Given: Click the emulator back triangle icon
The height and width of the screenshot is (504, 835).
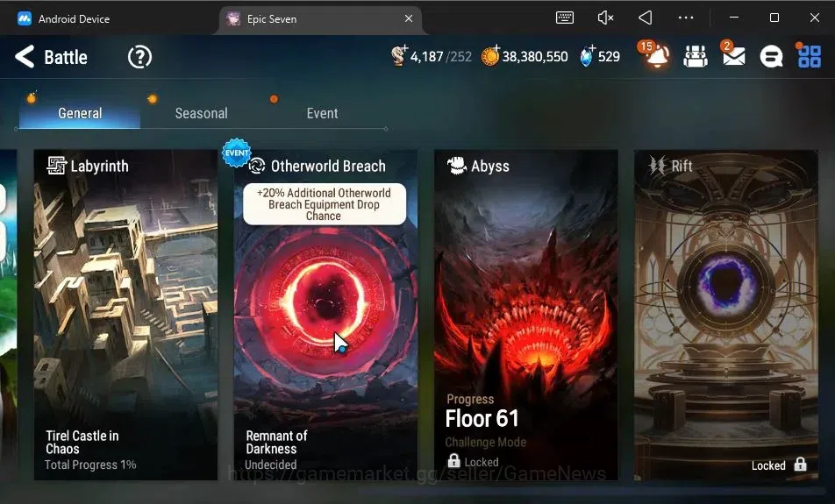Looking at the screenshot, I should coord(646,18).
